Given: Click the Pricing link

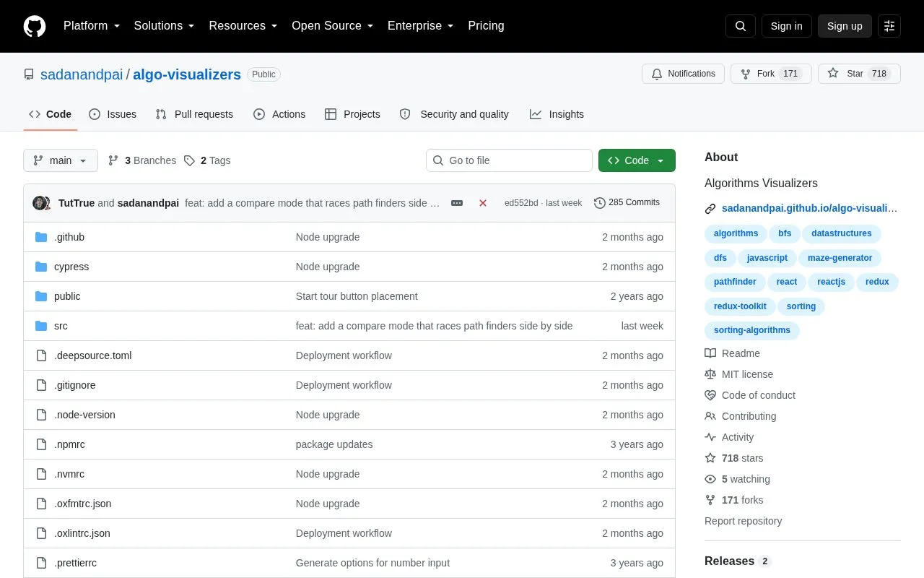Looking at the screenshot, I should coord(486,26).
